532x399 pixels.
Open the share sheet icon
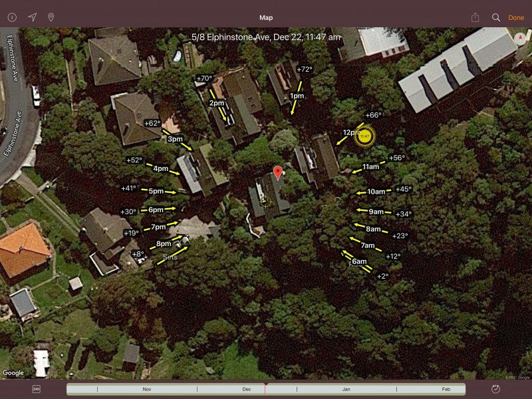pos(475,17)
